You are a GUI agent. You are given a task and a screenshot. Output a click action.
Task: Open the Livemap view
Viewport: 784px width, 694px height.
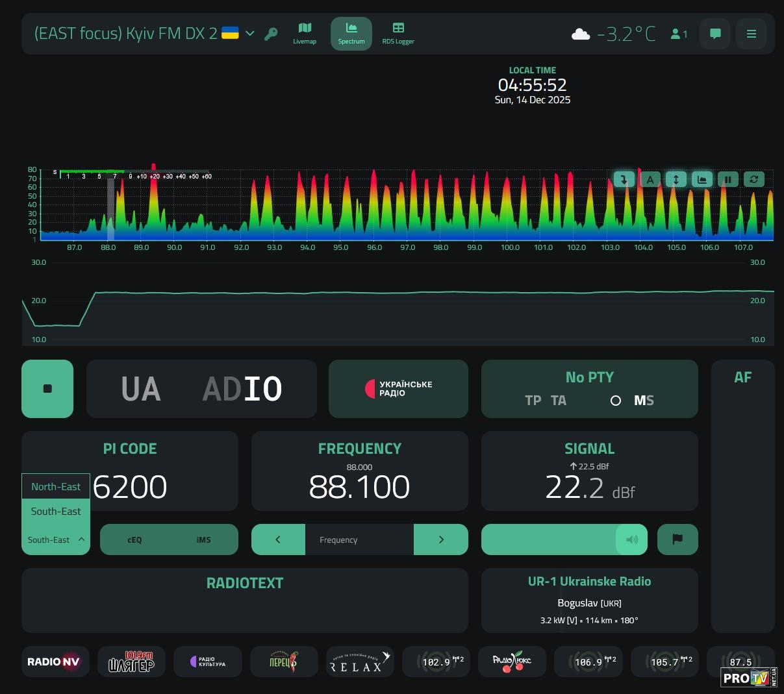coord(305,33)
